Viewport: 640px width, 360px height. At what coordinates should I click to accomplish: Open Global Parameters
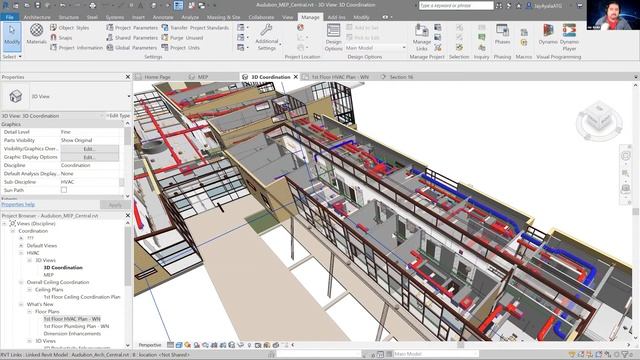click(x=131, y=47)
